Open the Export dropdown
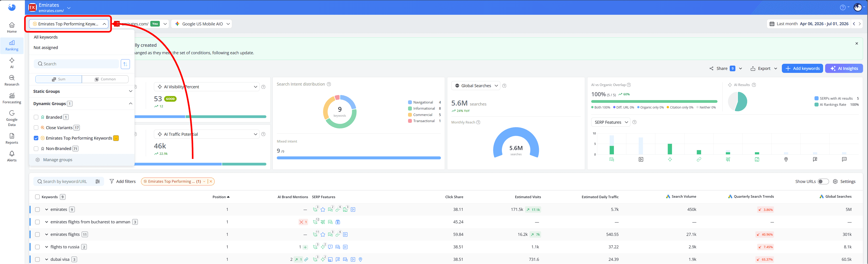This screenshot has height=264, width=868. coord(763,69)
